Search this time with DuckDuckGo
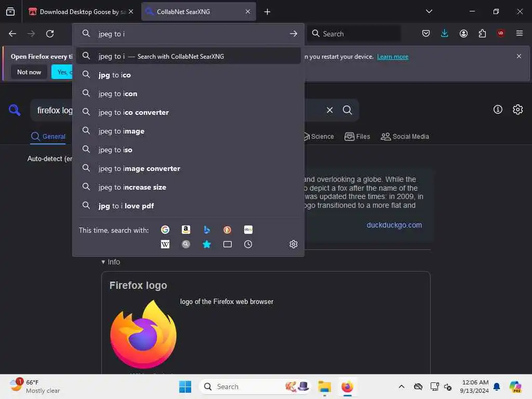The image size is (532, 399). click(228, 230)
